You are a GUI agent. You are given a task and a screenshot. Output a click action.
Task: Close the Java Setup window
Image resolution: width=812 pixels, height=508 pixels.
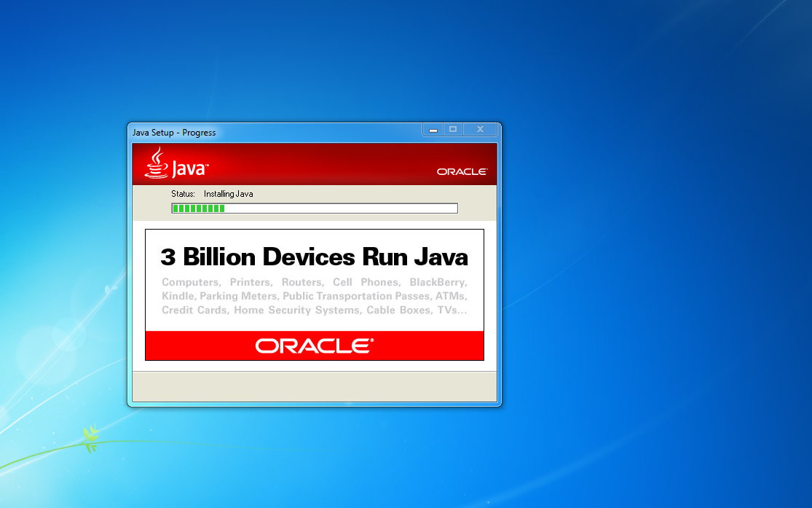480,130
